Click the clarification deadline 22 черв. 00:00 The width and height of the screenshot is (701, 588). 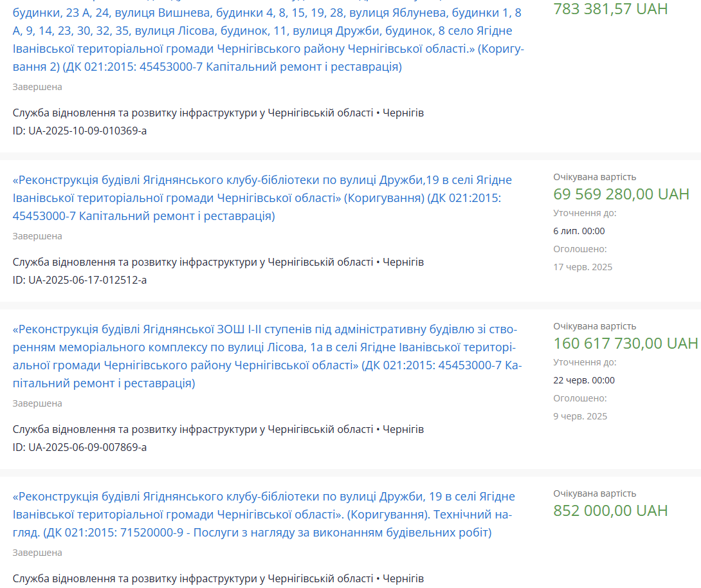point(584,380)
